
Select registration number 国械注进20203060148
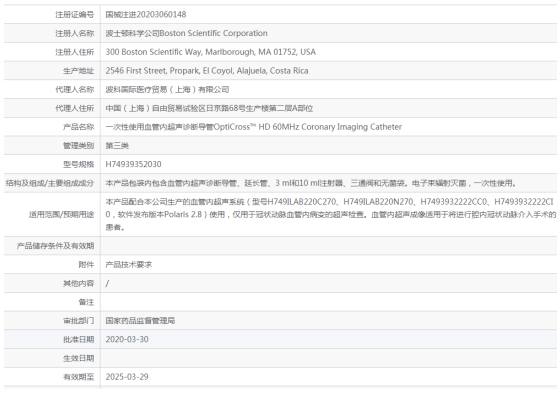(x=146, y=15)
